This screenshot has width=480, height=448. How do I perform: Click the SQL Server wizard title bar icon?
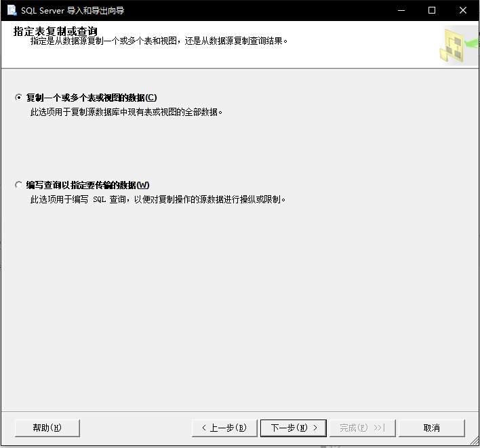12,10
